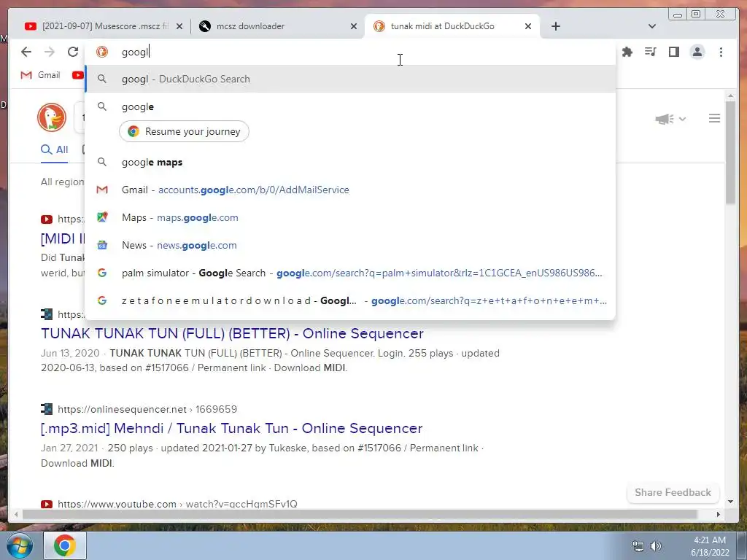The image size is (747, 560).
Task: Select the google search suggestion
Action: [350, 106]
